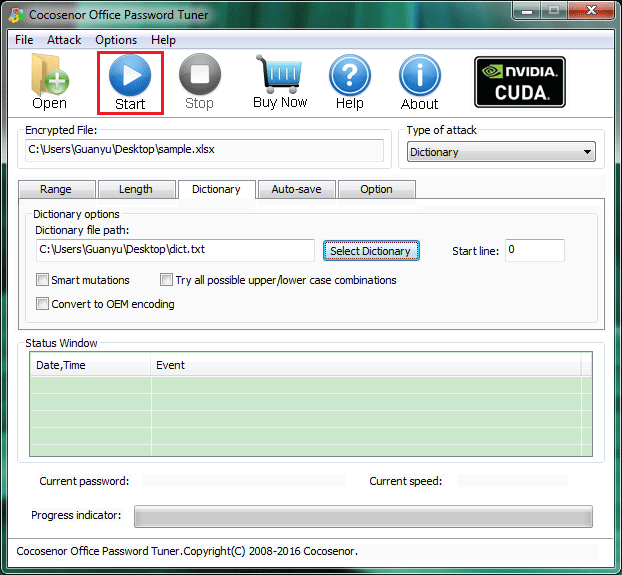Switch to the Length tab

(x=136, y=189)
